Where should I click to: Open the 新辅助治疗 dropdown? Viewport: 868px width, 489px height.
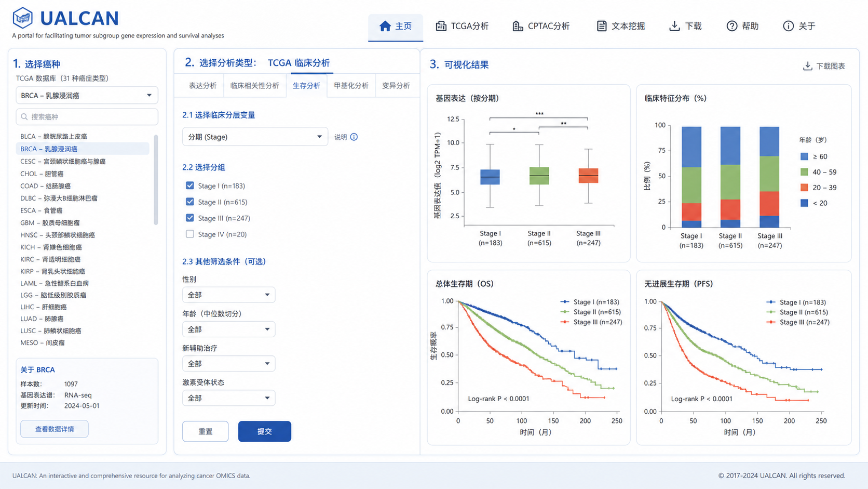coord(228,363)
